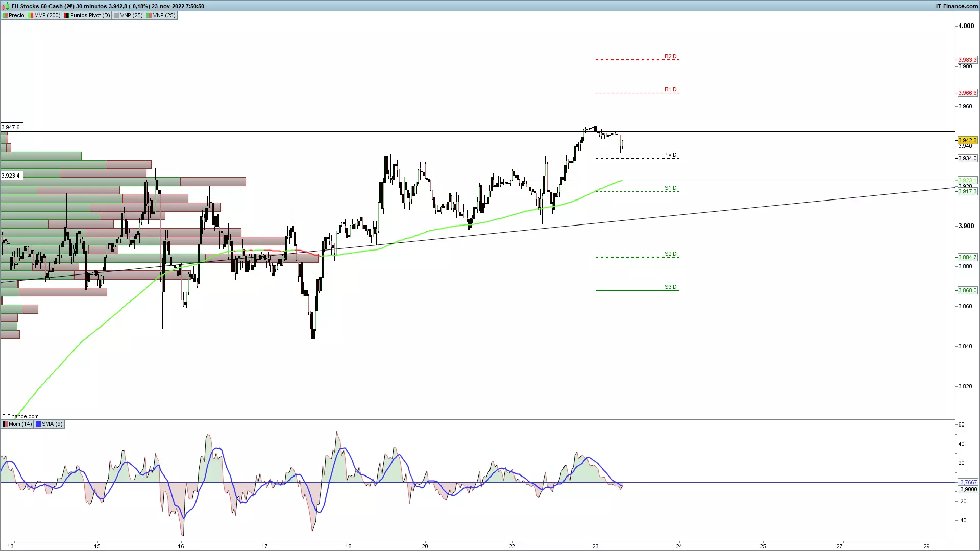Click the -3,7667 momentum value tag
This screenshot has height=551, width=980.
(968, 482)
